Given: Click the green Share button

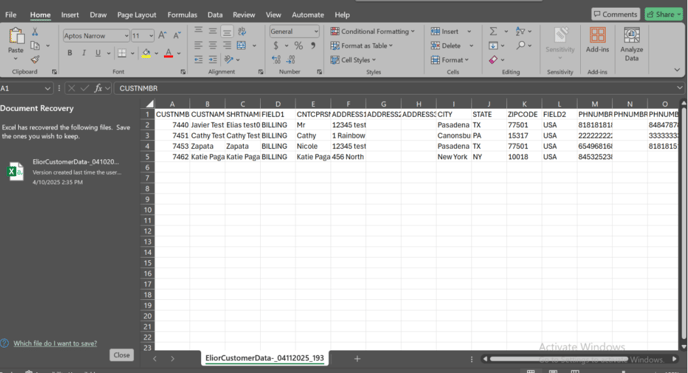Looking at the screenshot, I should point(664,14).
